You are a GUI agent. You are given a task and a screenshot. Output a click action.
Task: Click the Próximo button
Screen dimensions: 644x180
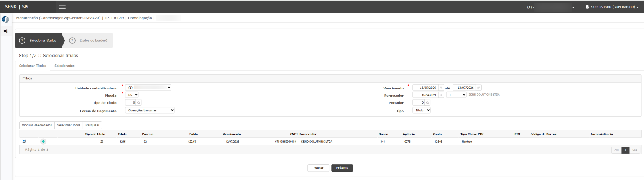[342, 168]
